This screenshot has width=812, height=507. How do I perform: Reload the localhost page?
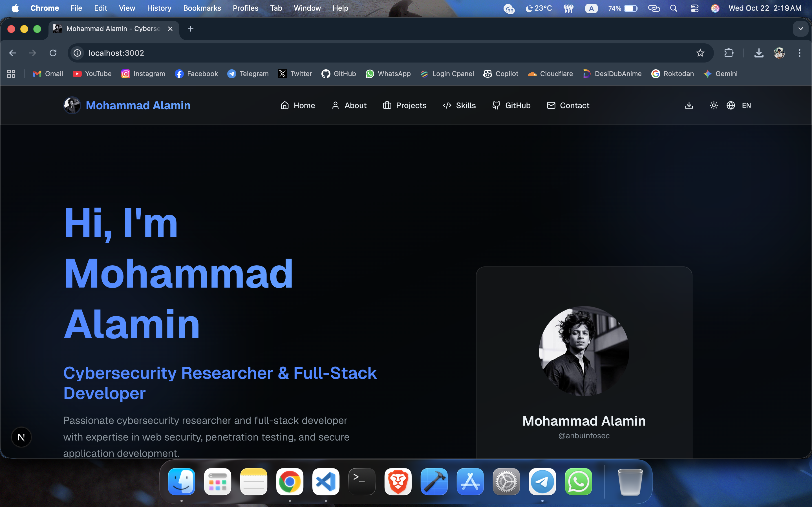click(x=53, y=53)
